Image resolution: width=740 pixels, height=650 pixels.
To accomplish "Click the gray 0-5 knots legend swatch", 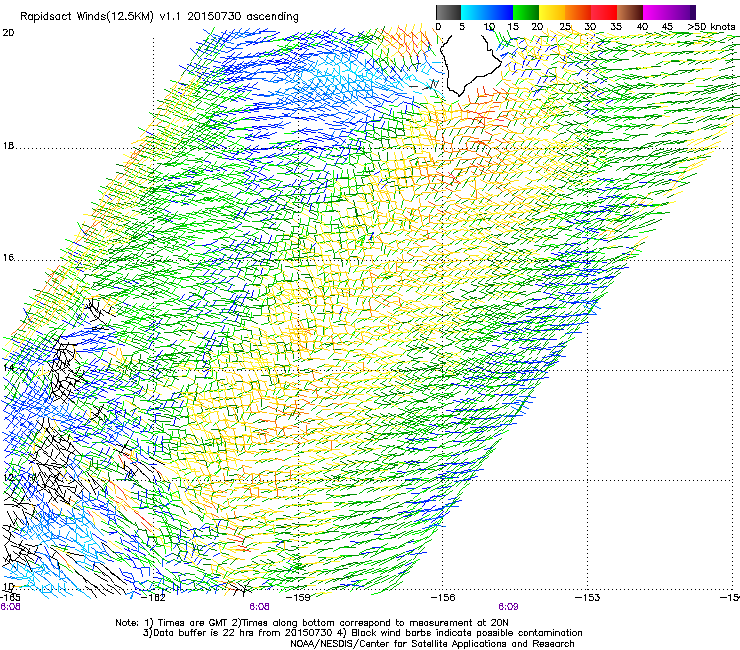I will point(448,12).
